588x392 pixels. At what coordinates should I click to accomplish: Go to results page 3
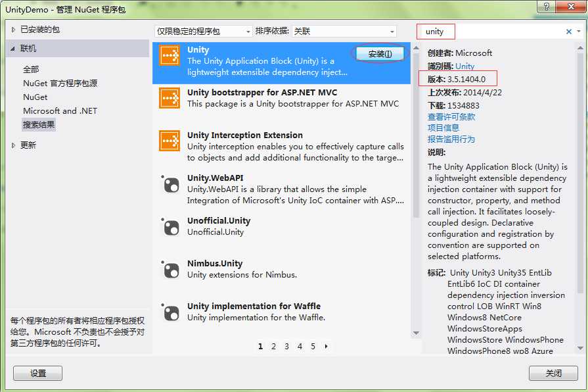pos(286,346)
